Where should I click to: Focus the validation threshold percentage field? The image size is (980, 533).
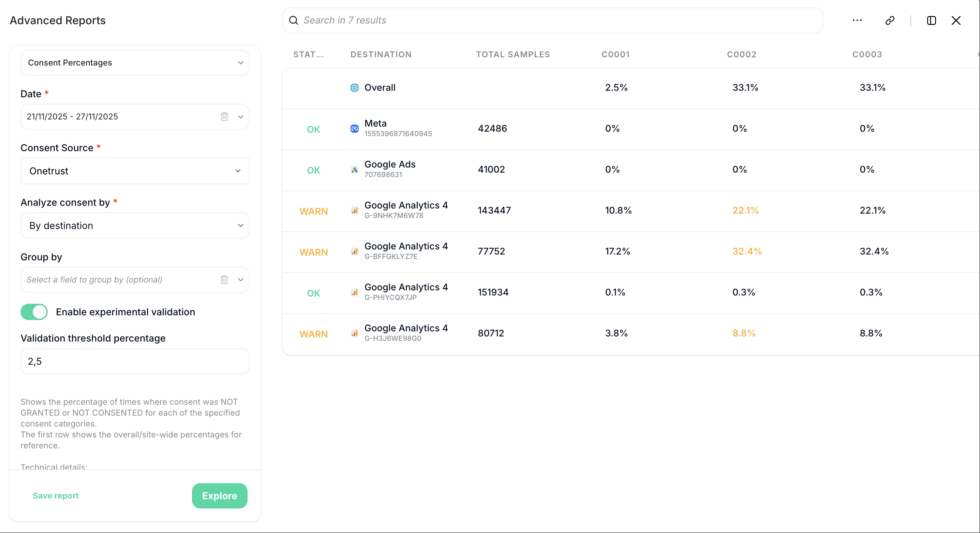[135, 361]
